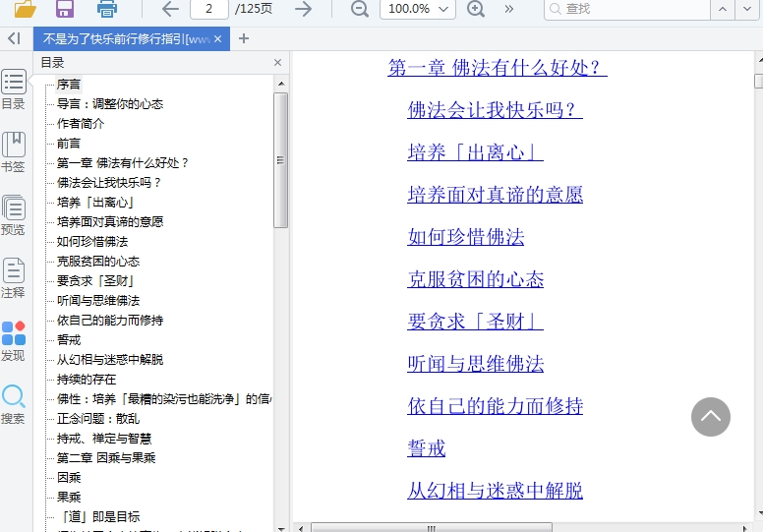Find next match with down chevron
Screen dimensions: 763x532
[x=747, y=9]
